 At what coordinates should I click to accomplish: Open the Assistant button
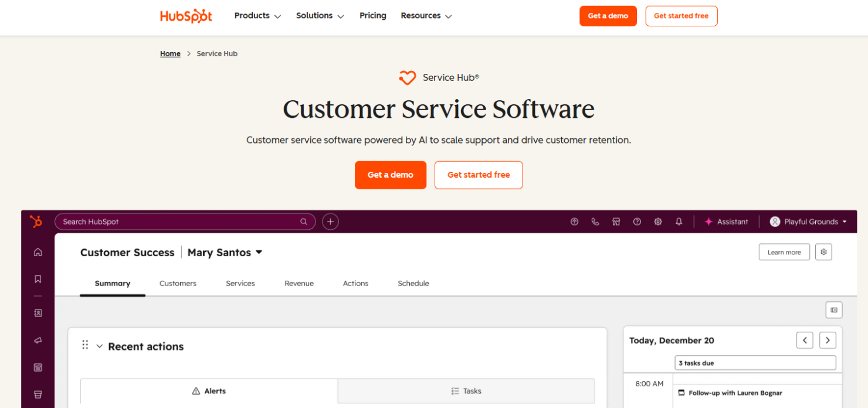(x=726, y=222)
